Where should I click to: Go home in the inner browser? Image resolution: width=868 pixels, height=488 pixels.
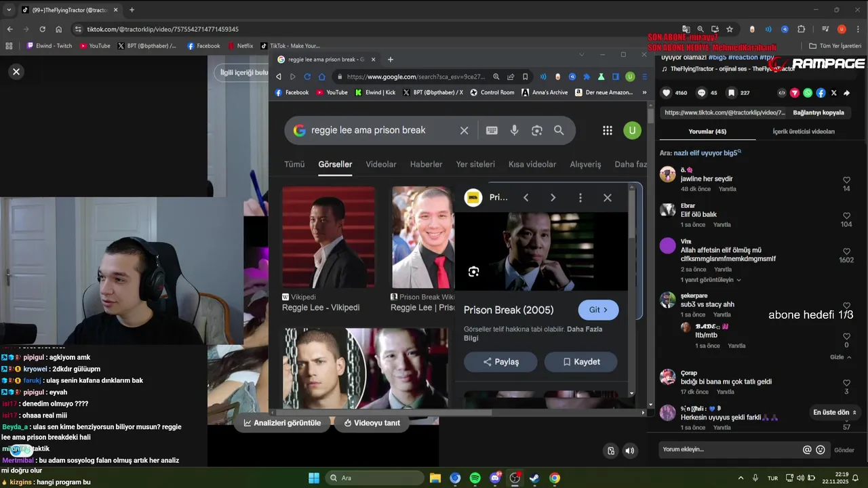point(322,77)
